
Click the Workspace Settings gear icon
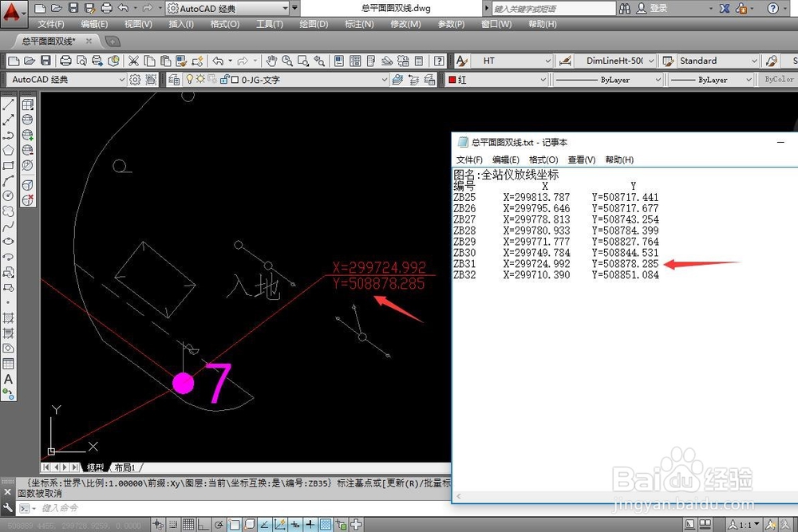[135, 80]
